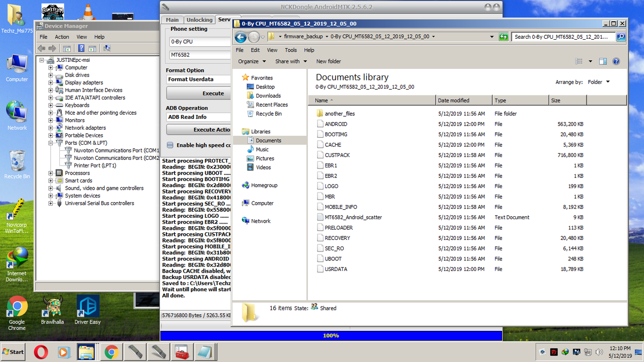Scan for hardware changes in Device Manager
Screen dimensions: 644x362
pyautogui.click(x=107, y=48)
